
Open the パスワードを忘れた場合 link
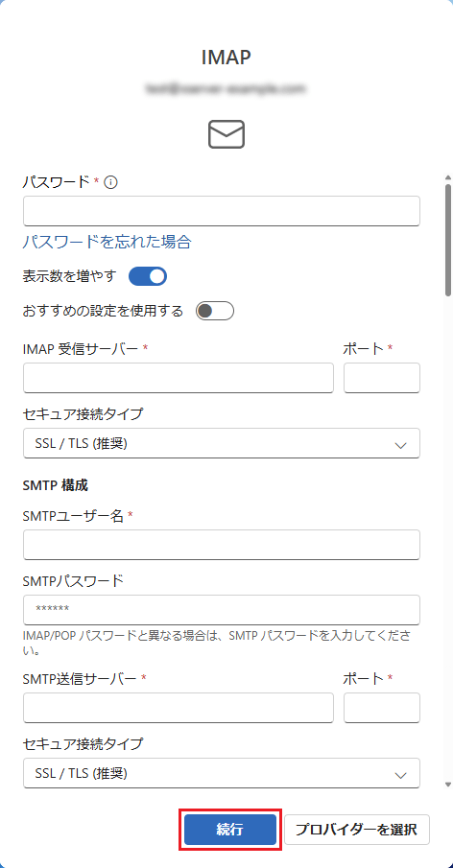(x=107, y=242)
